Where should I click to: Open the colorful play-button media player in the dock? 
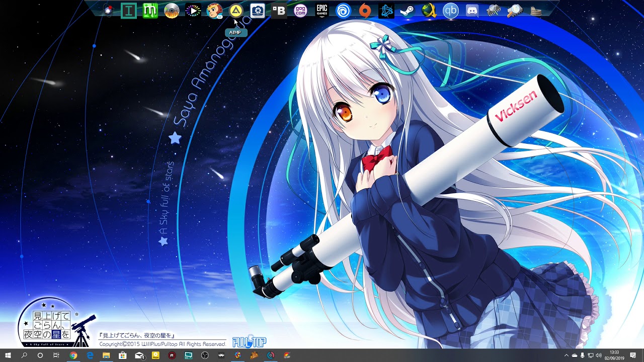pyautogui.click(x=193, y=10)
